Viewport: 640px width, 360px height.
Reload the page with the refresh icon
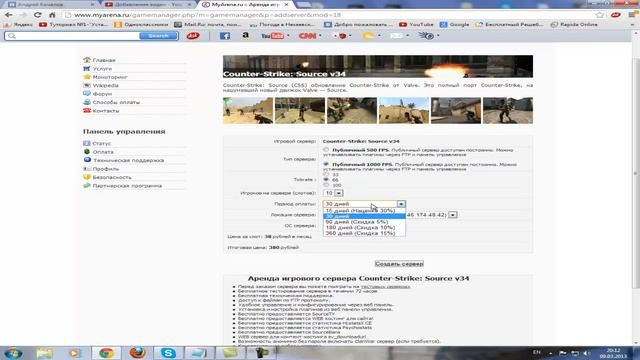[x=38, y=15]
